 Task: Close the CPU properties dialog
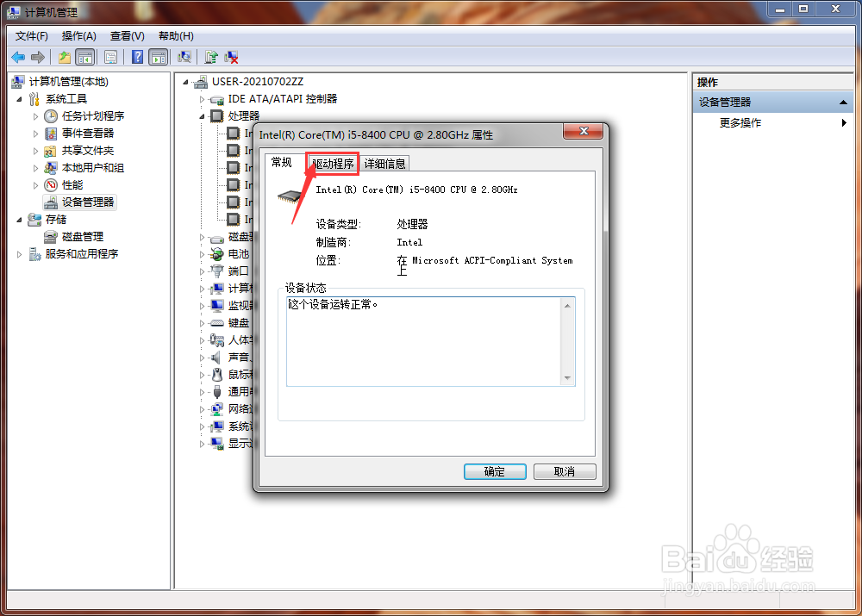click(x=584, y=131)
